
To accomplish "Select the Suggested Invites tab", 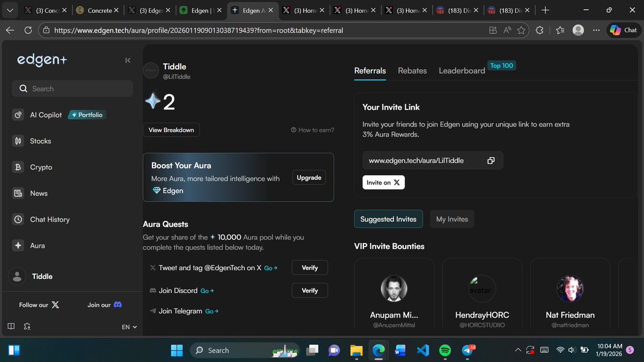I will point(389,219).
